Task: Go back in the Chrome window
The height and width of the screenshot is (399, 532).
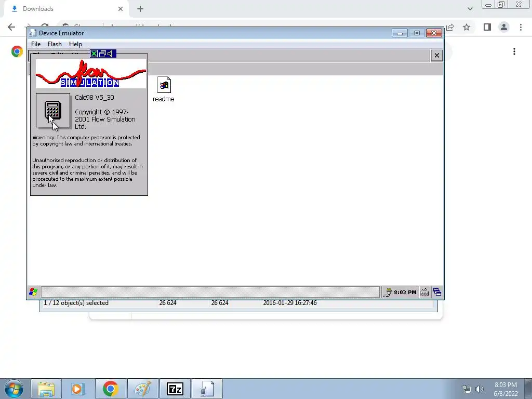Action: coord(11,27)
